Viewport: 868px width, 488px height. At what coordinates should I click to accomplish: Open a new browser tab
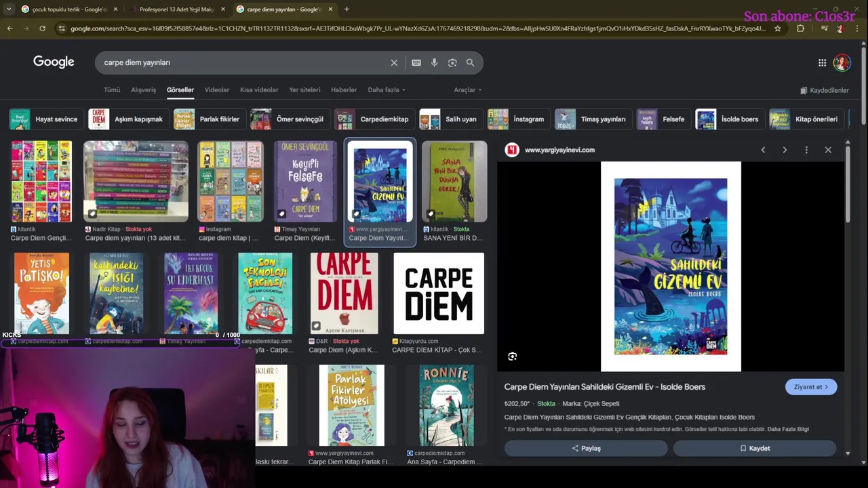(x=347, y=9)
